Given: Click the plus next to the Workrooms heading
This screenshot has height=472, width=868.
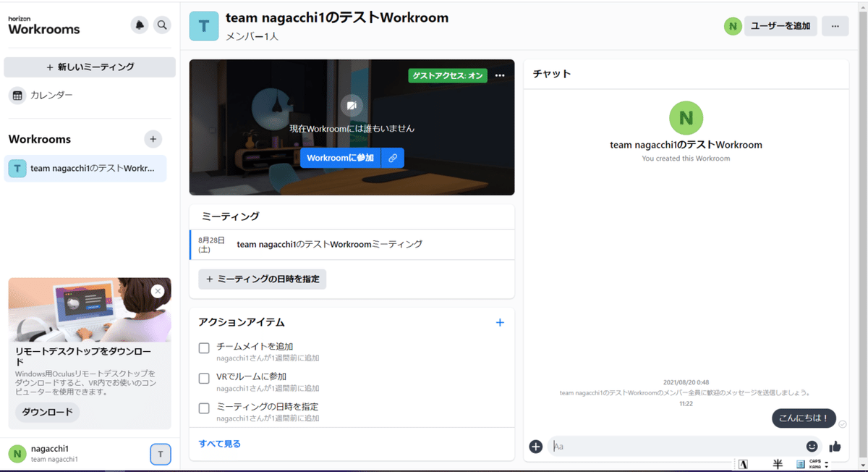Looking at the screenshot, I should pyautogui.click(x=153, y=139).
